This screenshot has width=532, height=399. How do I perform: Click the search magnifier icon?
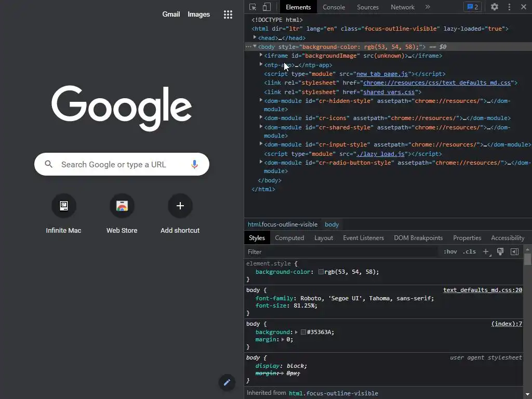48,164
